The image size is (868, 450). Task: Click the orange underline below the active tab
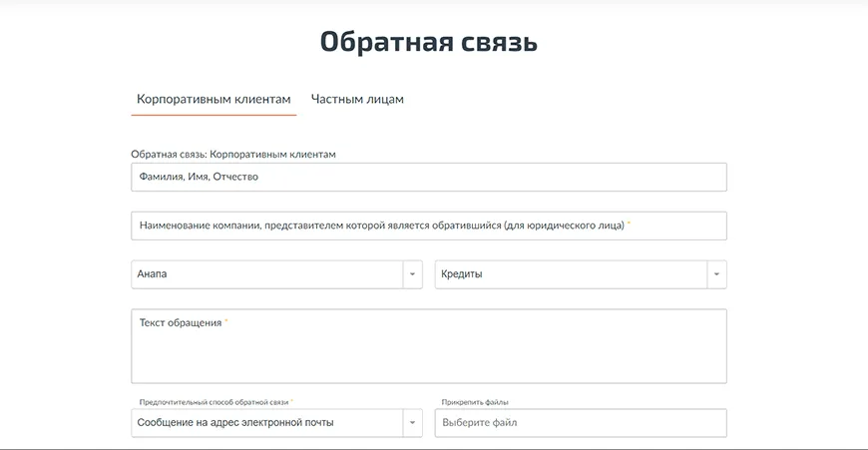pyautogui.click(x=214, y=115)
